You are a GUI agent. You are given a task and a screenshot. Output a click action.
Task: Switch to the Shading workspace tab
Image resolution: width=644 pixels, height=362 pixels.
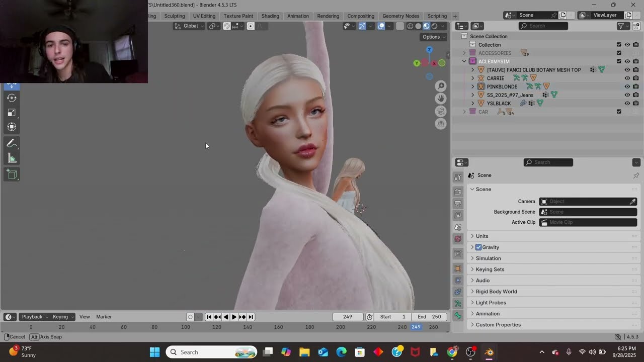coord(270,16)
